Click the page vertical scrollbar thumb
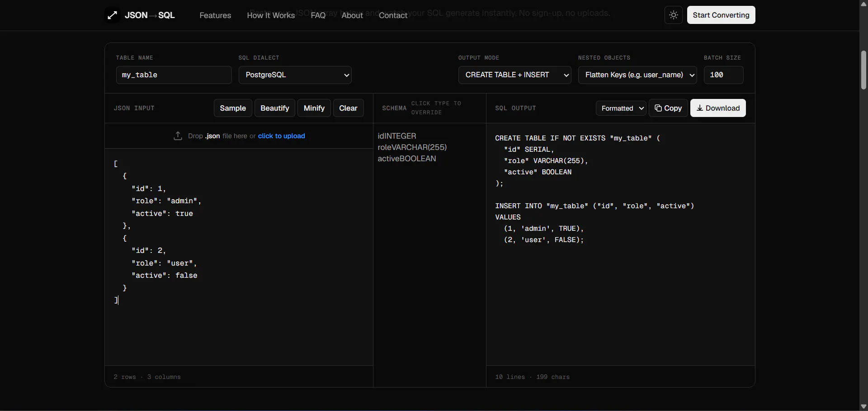Image resolution: width=868 pixels, height=411 pixels. [863, 70]
